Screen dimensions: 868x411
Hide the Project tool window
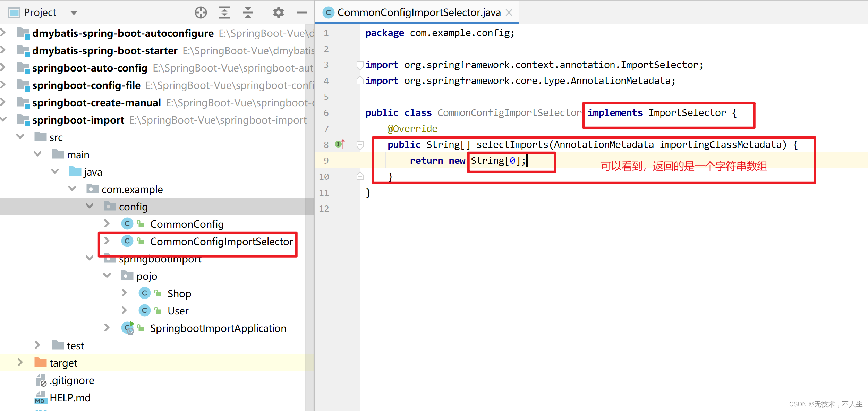pyautogui.click(x=302, y=13)
